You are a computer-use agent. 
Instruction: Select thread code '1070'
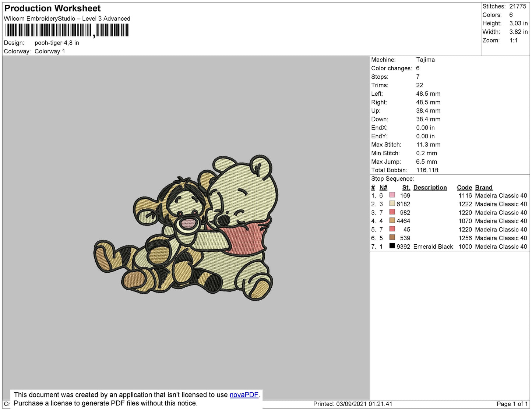click(465, 221)
